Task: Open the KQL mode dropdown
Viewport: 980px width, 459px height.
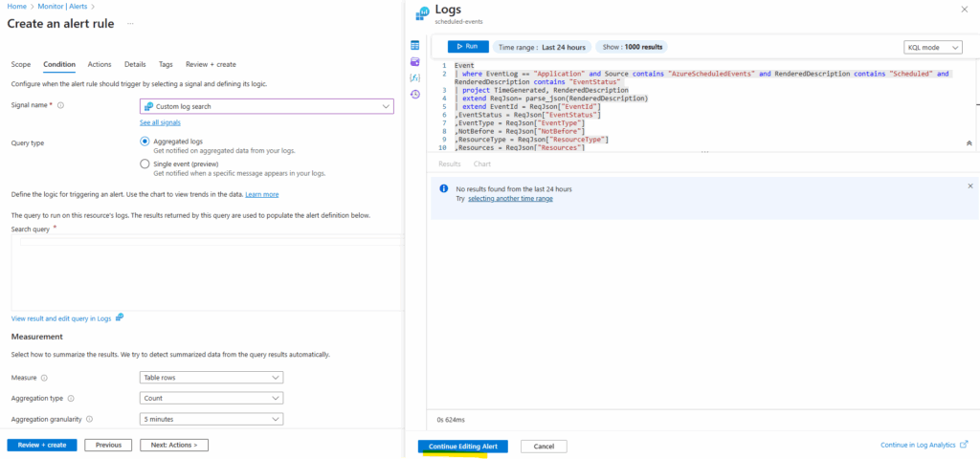Action: tap(932, 48)
